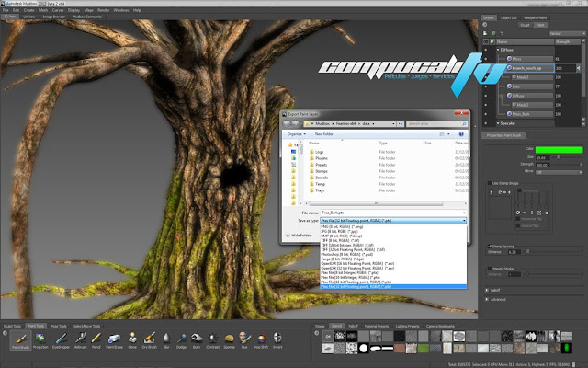The image size is (588, 368).
Task: Select the branch_touch_up layer
Action: (x=529, y=68)
